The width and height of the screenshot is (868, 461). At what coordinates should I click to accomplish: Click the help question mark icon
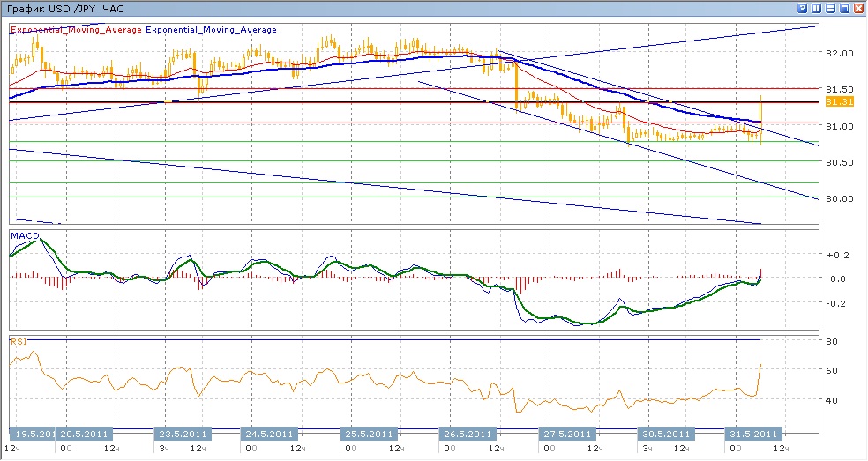point(803,8)
